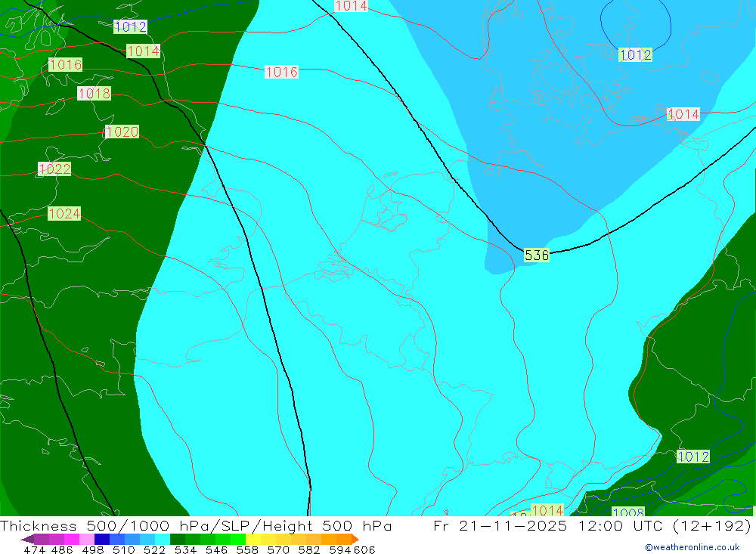Click the 1022 isobar label
This screenshot has height=554, width=756.
54,169
